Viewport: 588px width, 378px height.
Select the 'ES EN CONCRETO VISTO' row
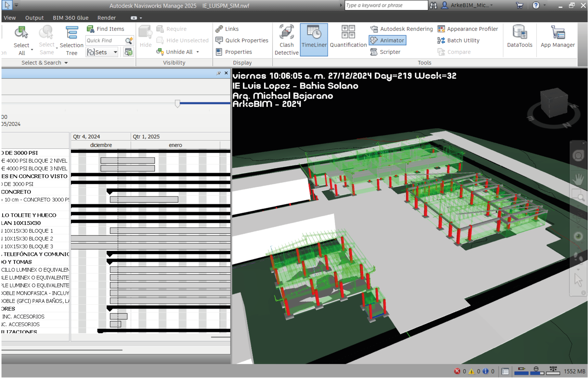tap(35, 176)
